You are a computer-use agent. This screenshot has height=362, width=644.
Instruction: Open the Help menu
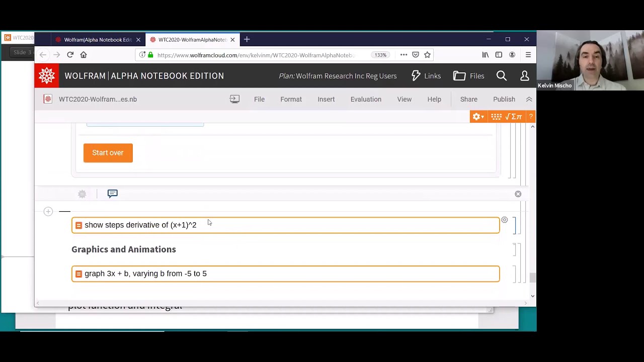tap(434, 99)
